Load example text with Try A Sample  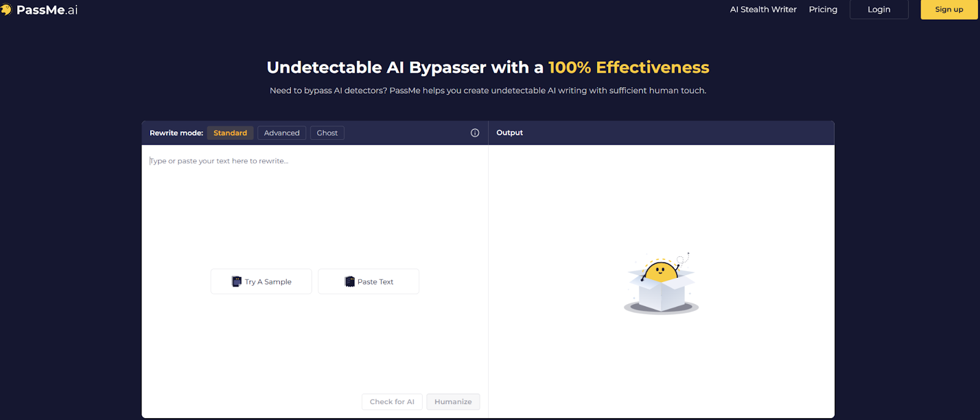coord(262,281)
